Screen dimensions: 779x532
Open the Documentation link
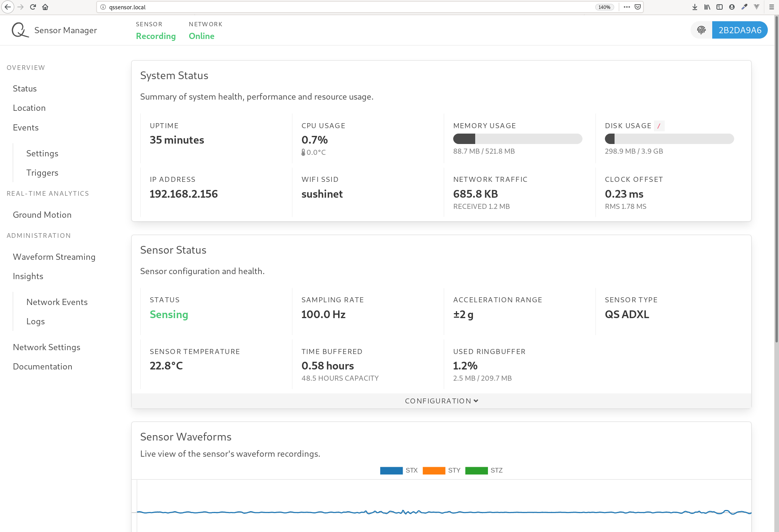(42, 366)
